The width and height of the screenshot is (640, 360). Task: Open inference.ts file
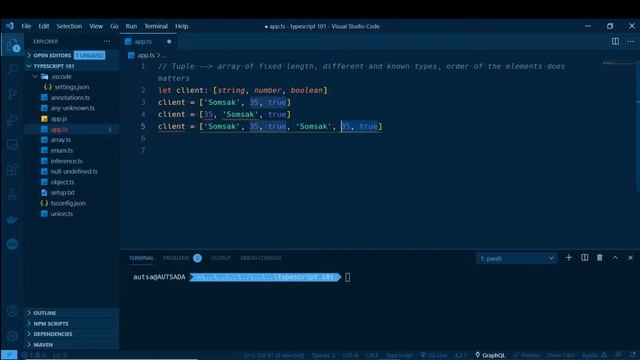tap(72, 161)
